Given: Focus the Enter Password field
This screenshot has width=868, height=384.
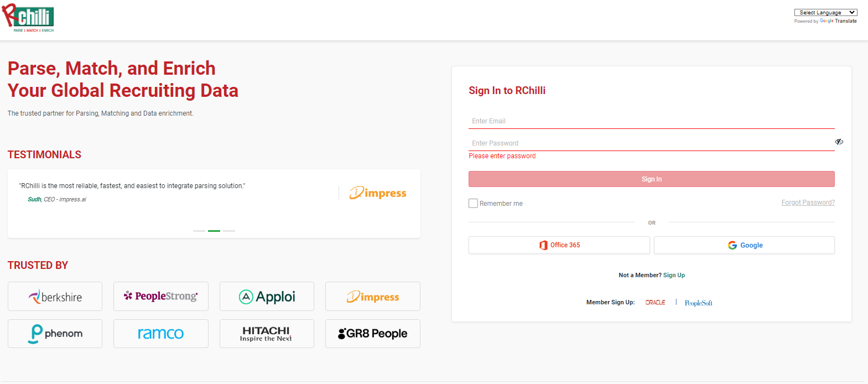Looking at the screenshot, I should tap(651, 143).
